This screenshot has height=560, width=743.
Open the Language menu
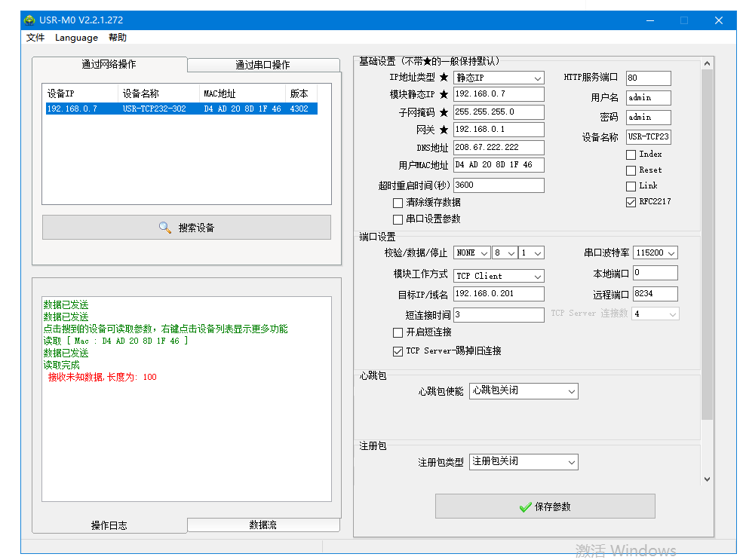(76, 38)
